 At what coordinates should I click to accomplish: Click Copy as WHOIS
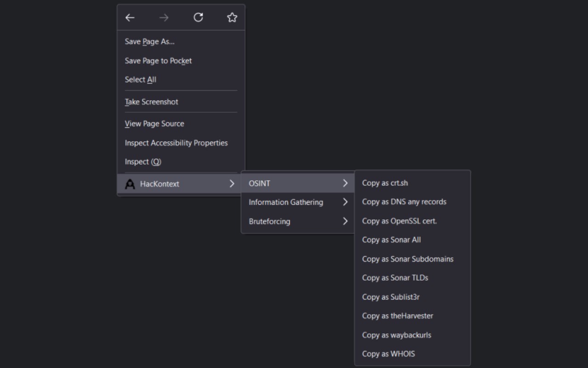coord(388,354)
